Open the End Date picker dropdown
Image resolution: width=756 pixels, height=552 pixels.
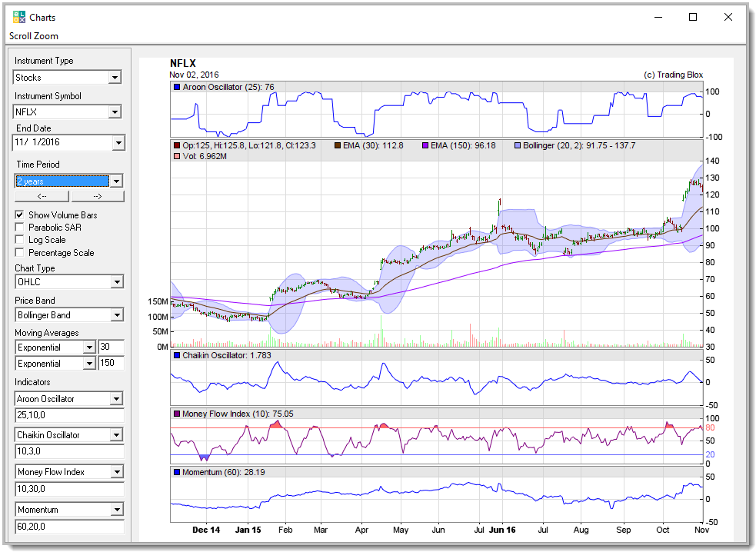pos(118,143)
